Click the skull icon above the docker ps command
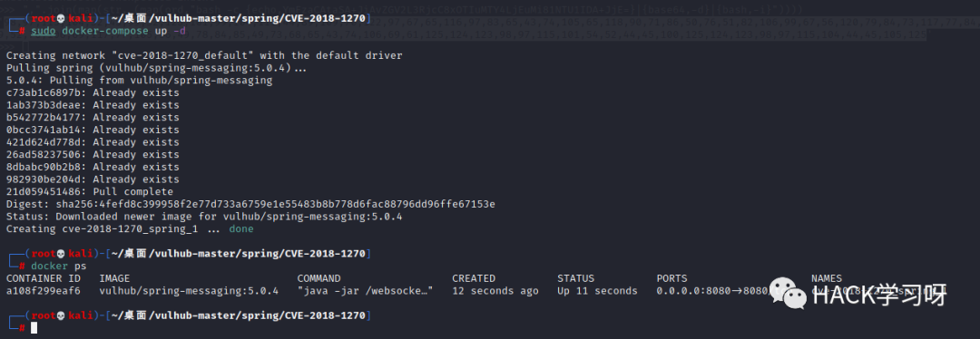The width and height of the screenshot is (980, 339). (x=61, y=254)
